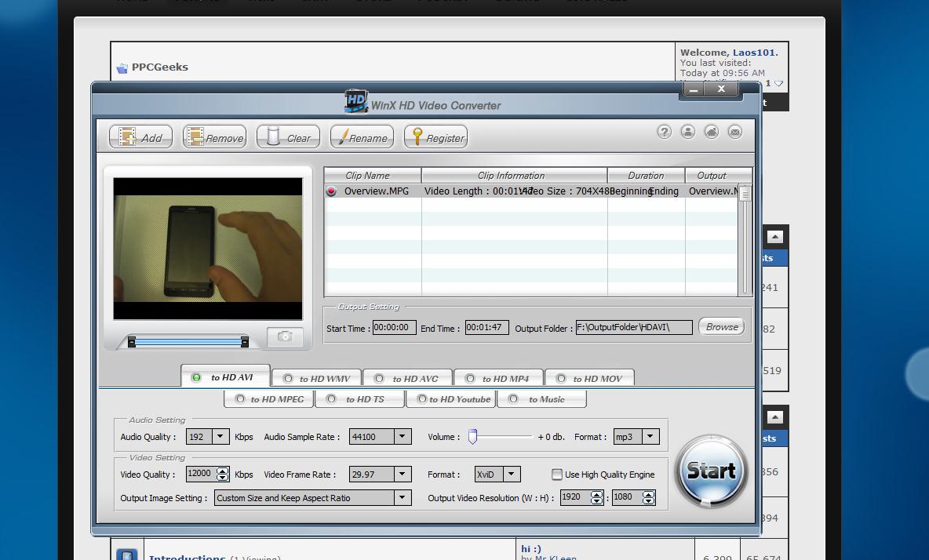Click the Add button to import video

[x=140, y=137]
